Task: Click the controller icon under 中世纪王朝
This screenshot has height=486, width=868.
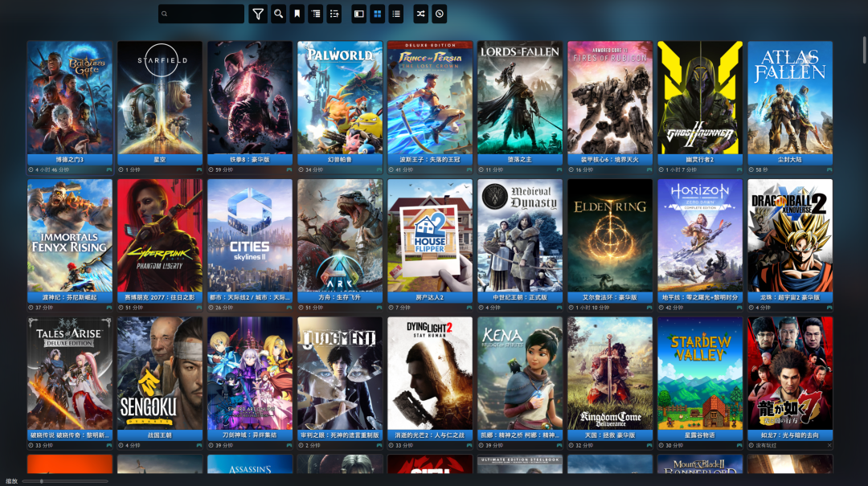Action: [559, 308]
